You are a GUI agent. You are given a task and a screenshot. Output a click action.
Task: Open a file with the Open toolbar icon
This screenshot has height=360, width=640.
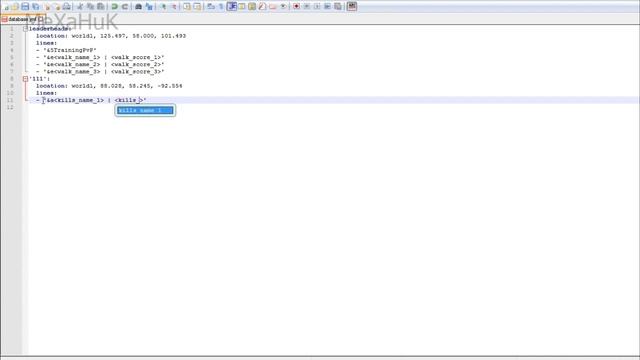pyautogui.click(x=15, y=7)
